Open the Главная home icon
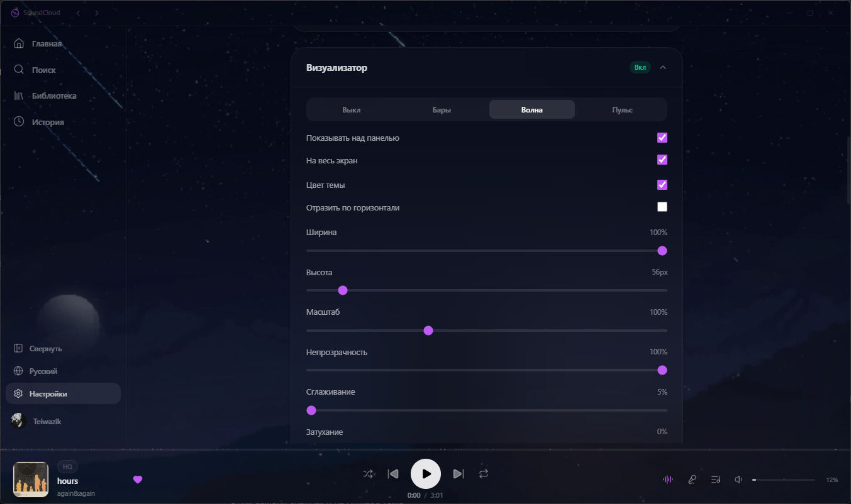Viewport: 851px width, 504px height. point(19,43)
